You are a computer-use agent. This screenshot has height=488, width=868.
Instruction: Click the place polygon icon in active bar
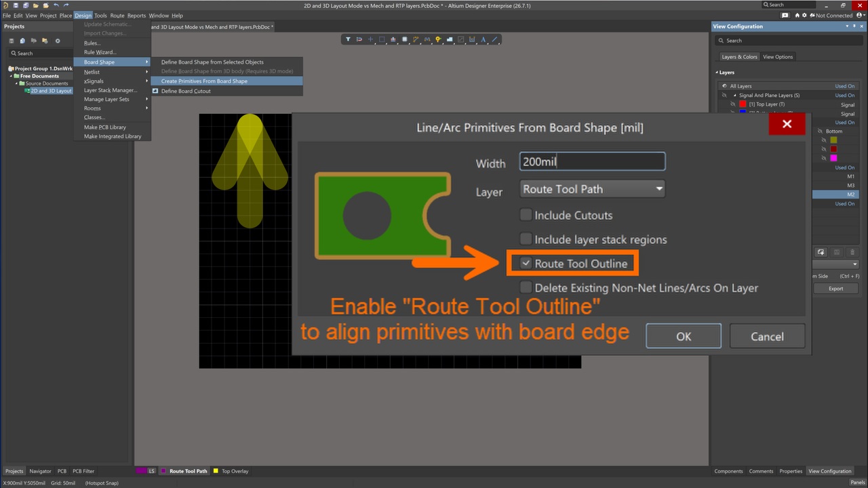tap(450, 39)
